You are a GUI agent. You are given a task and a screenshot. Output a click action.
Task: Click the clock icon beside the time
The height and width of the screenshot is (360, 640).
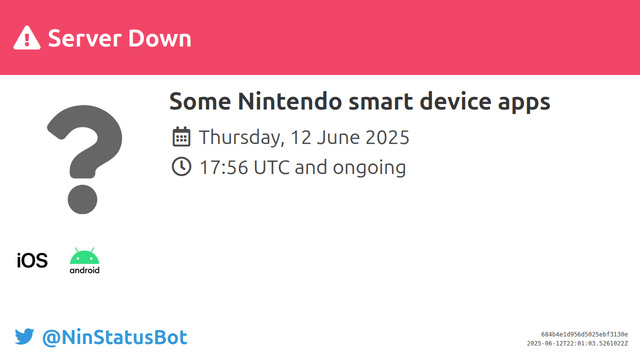(x=181, y=167)
